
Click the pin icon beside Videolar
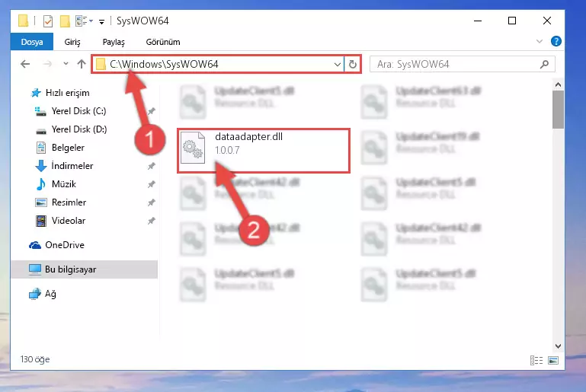tap(152, 221)
